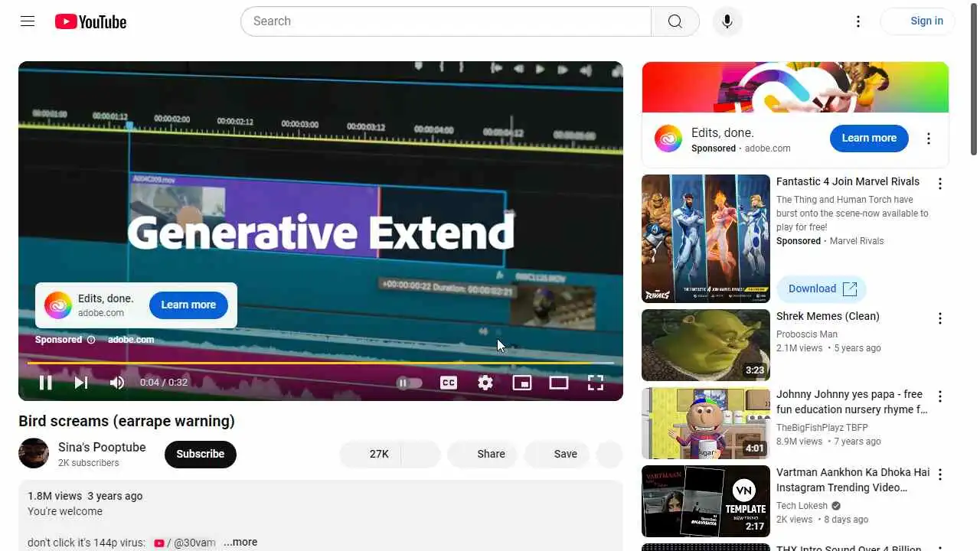Expand description with ...more
This screenshot has height=551, width=980.
240,542
